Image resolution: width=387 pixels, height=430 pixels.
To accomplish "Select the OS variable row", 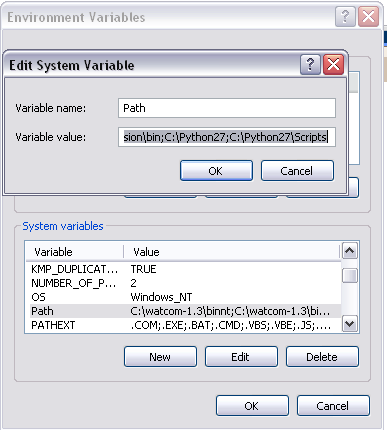I will [x=184, y=297].
